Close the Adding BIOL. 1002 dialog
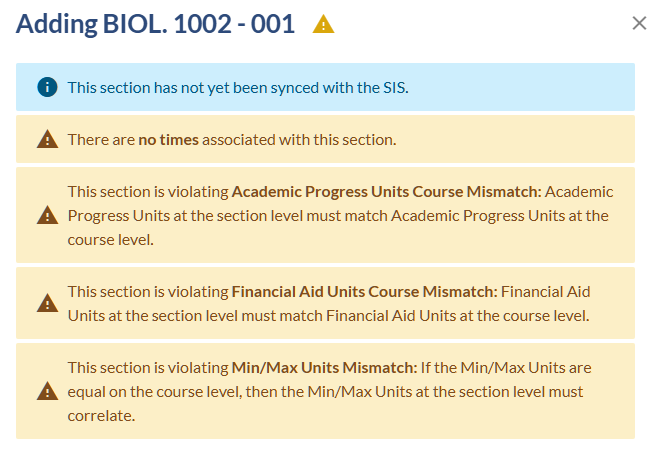This screenshot has width=659, height=452. pos(639,23)
